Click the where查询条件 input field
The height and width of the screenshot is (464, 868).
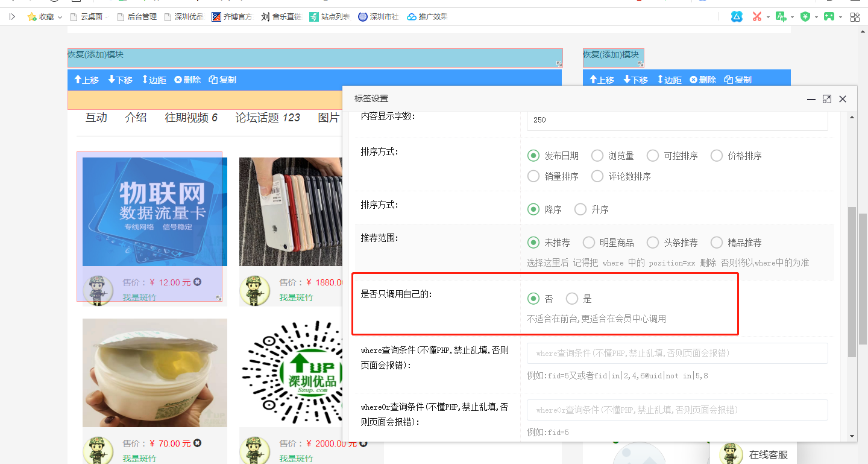677,354
